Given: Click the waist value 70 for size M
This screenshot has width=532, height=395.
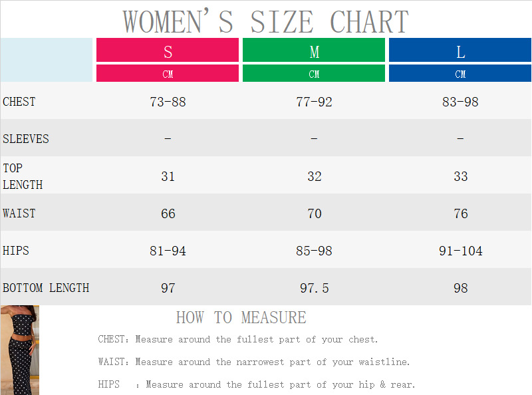Looking at the screenshot, I should [x=314, y=213].
